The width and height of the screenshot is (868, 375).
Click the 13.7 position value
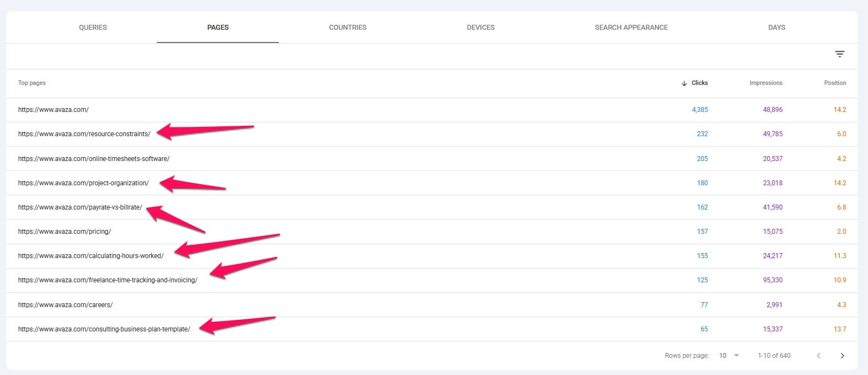(840, 329)
